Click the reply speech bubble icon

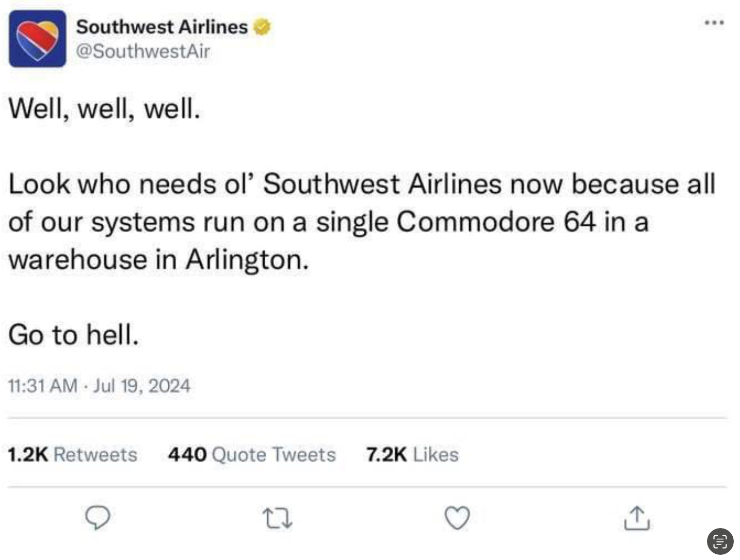(x=98, y=518)
